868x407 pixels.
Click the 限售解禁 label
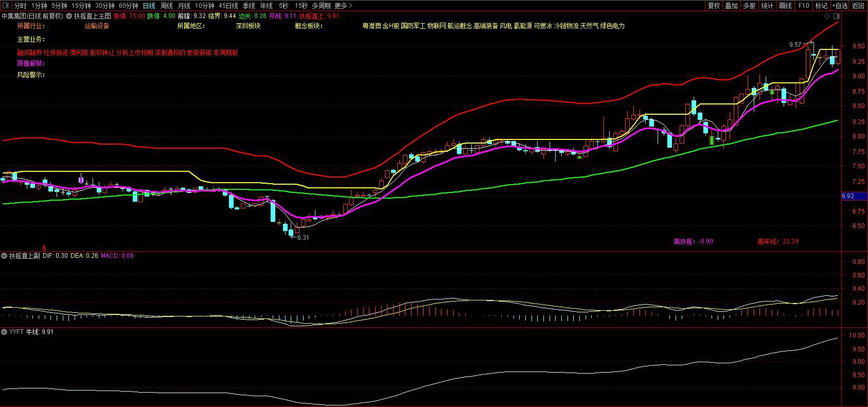pos(31,63)
